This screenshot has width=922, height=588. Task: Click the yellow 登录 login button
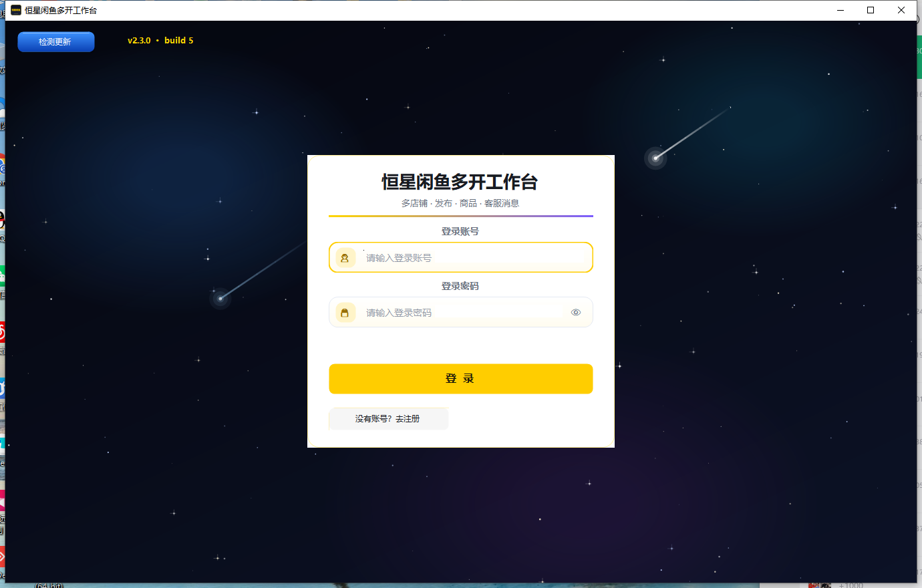pos(461,379)
